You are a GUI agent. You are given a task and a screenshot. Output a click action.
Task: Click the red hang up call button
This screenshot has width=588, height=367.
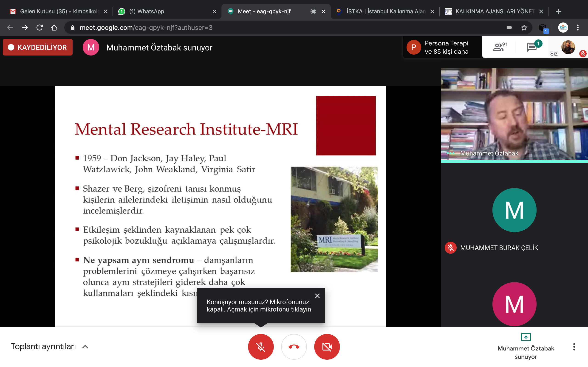click(x=294, y=347)
